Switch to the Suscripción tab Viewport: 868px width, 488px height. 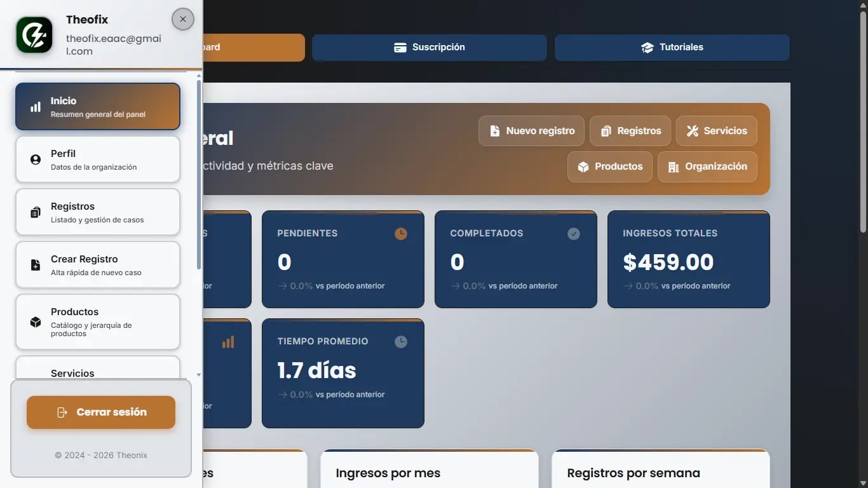point(429,47)
